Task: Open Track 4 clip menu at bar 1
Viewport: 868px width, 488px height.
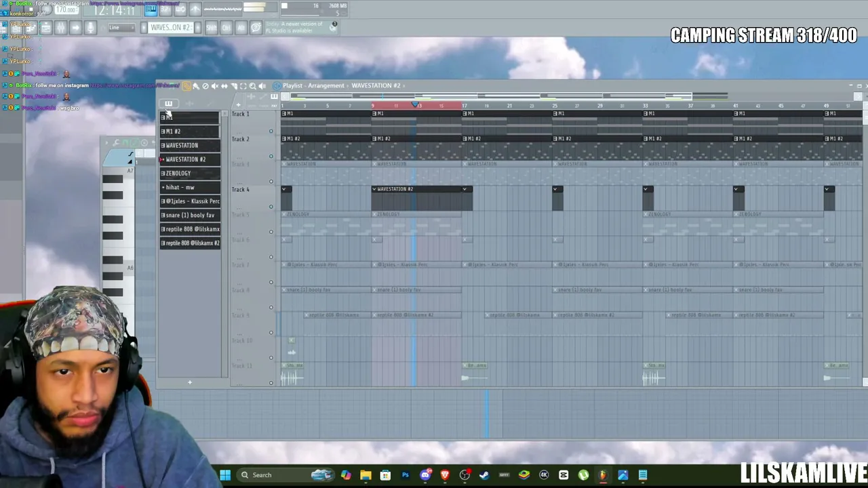Action: pos(285,189)
